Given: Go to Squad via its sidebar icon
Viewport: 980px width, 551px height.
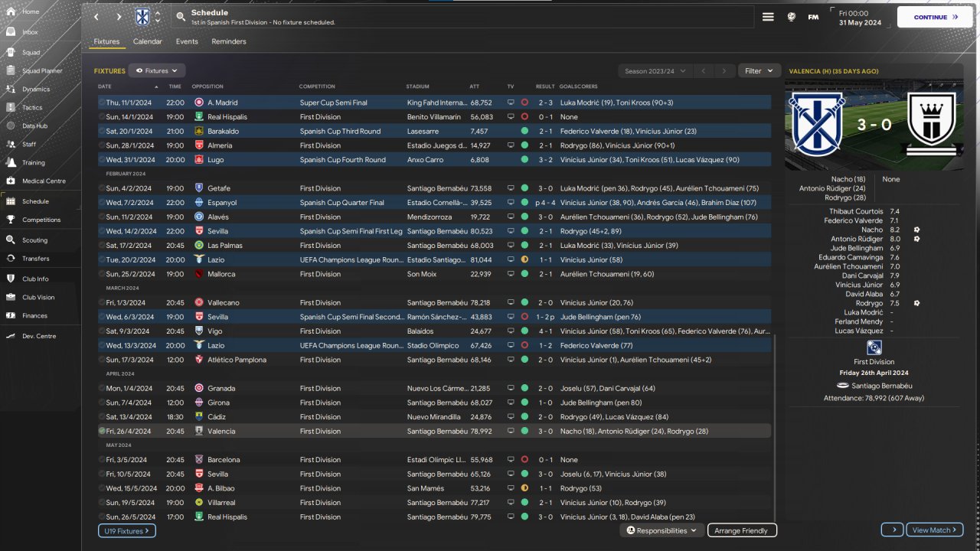Looking at the screenshot, I should point(11,53).
